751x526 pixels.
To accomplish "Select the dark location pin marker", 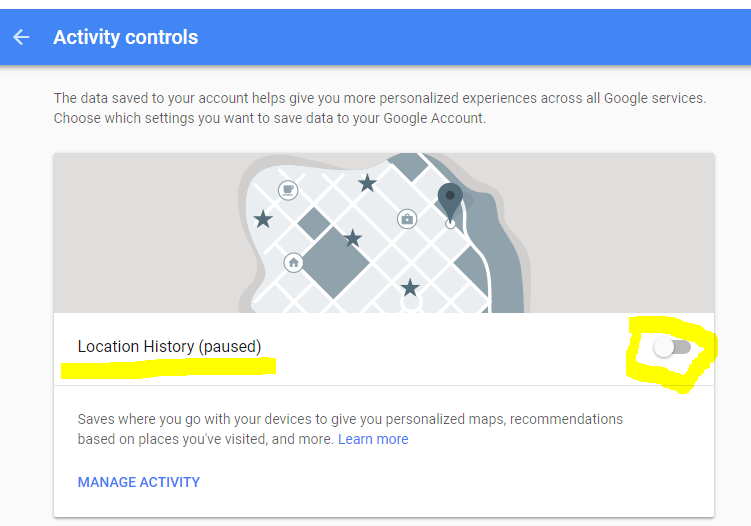I will click(450, 197).
